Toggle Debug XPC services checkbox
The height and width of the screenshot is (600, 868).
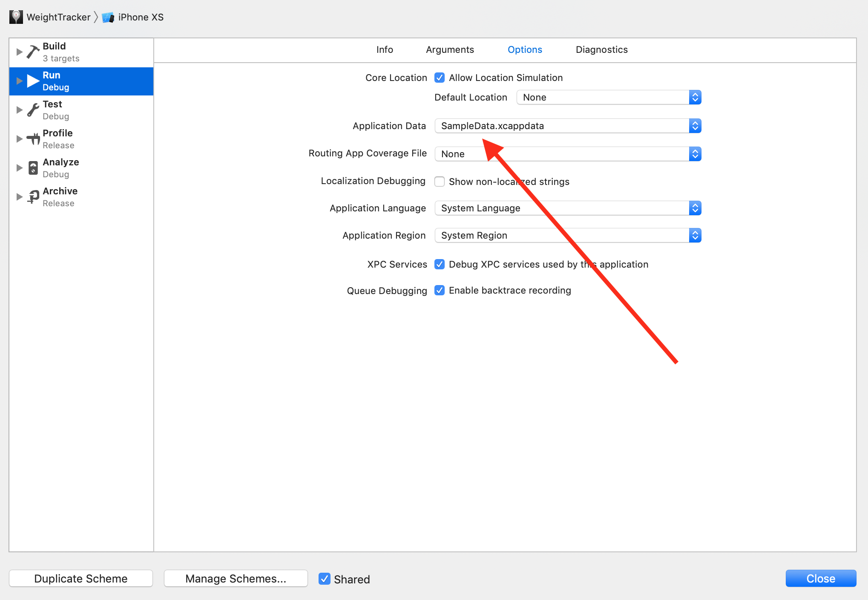click(440, 264)
